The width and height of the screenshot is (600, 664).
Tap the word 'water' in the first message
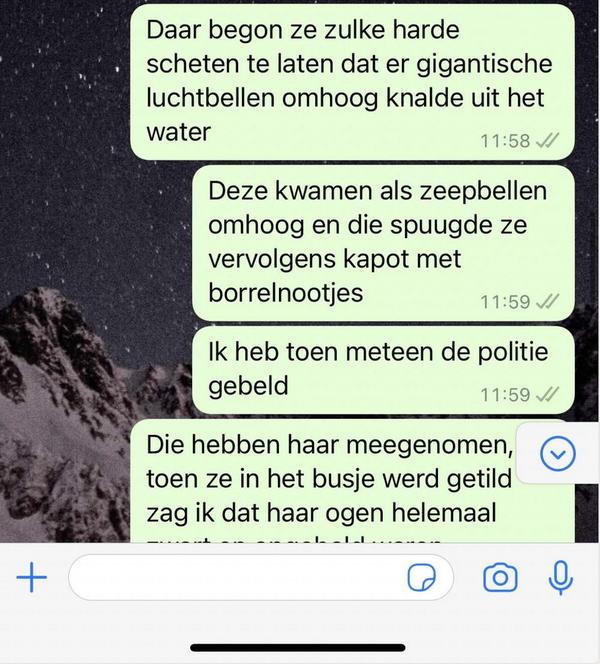click(178, 132)
